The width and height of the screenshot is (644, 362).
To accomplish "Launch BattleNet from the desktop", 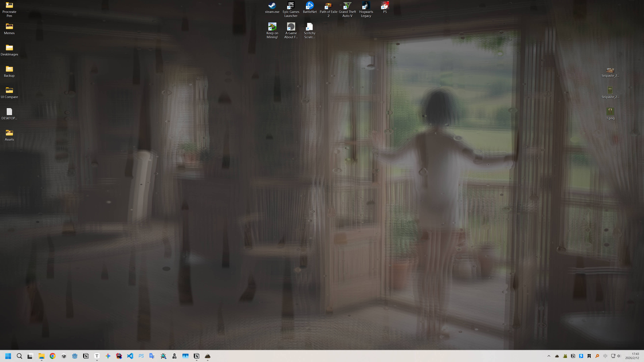I will click(309, 5).
